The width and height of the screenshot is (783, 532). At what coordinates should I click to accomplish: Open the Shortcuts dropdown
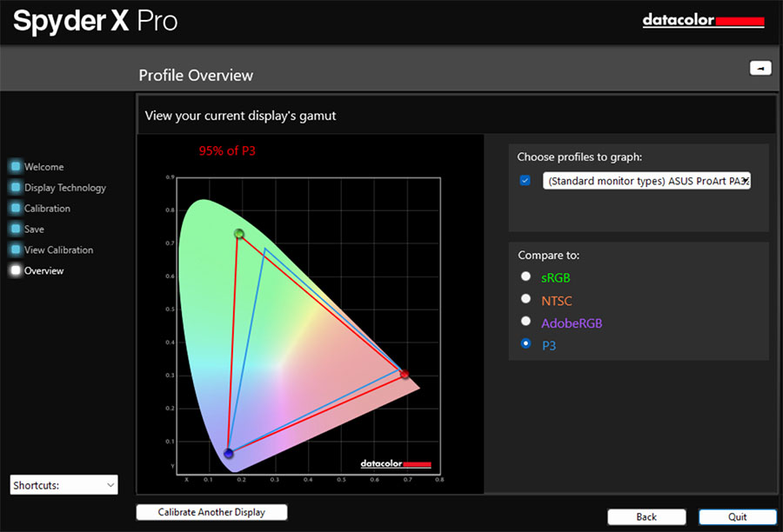click(x=63, y=484)
